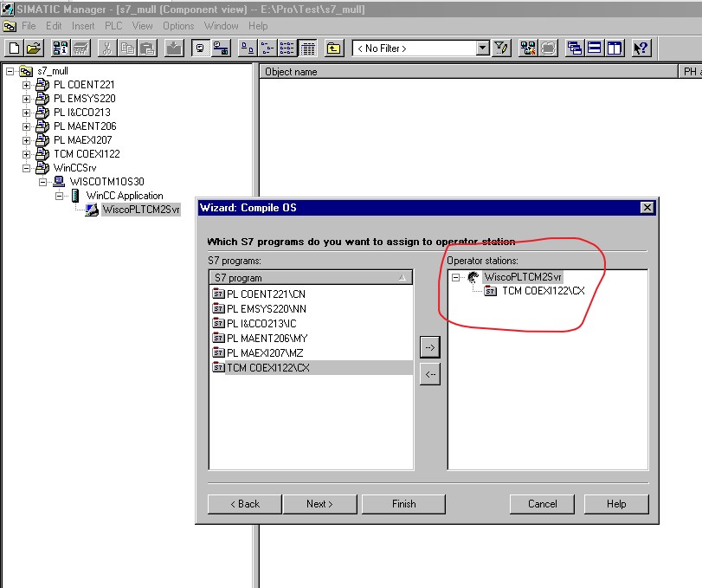Switch to Details view icon
This screenshot has height=588, width=702.
click(x=307, y=48)
